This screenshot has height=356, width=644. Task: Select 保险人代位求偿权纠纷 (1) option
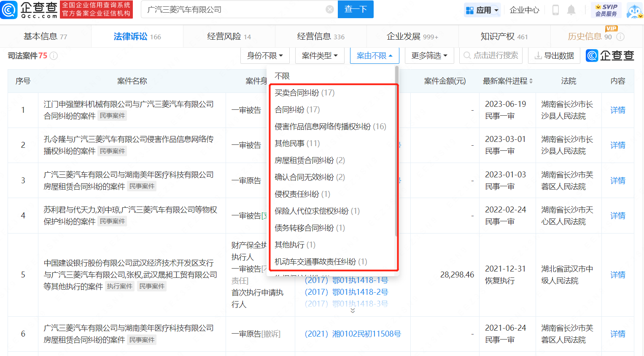(317, 211)
